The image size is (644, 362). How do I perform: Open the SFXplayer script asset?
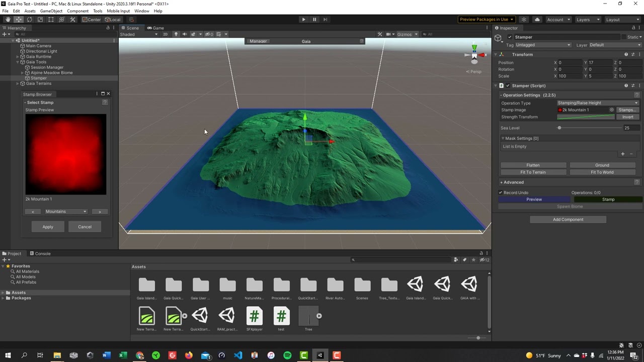pyautogui.click(x=255, y=319)
